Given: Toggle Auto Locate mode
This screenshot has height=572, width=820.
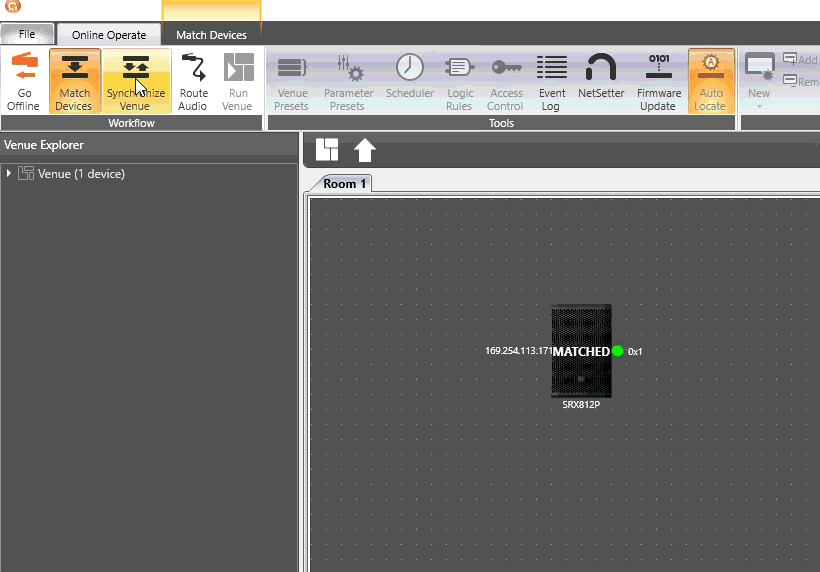Looking at the screenshot, I should coord(710,81).
